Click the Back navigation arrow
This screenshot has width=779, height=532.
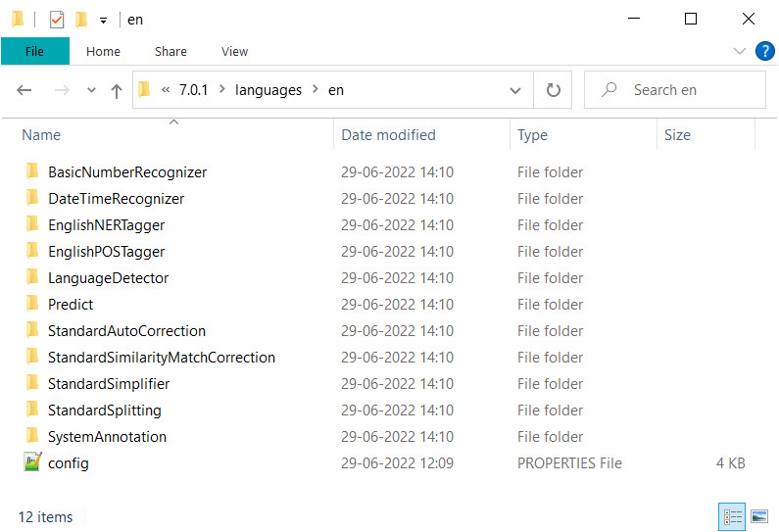pos(24,90)
